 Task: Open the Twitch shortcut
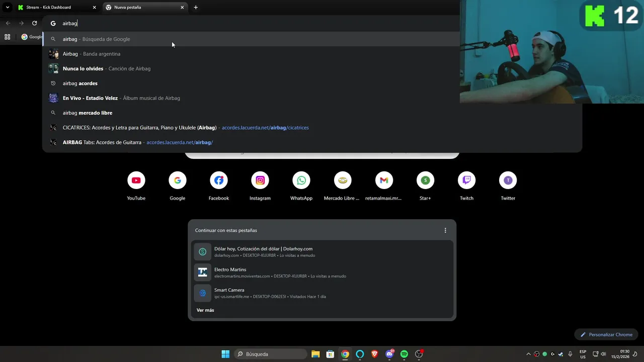click(x=466, y=186)
